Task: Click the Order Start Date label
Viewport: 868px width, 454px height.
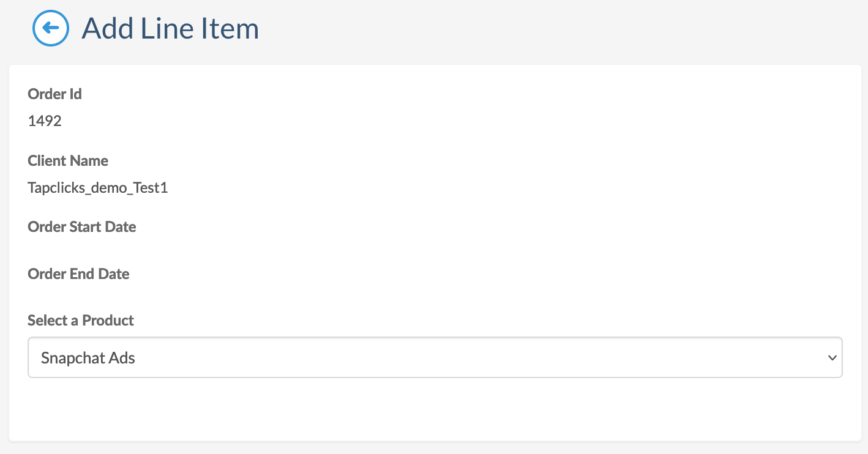Action: (x=82, y=226)
